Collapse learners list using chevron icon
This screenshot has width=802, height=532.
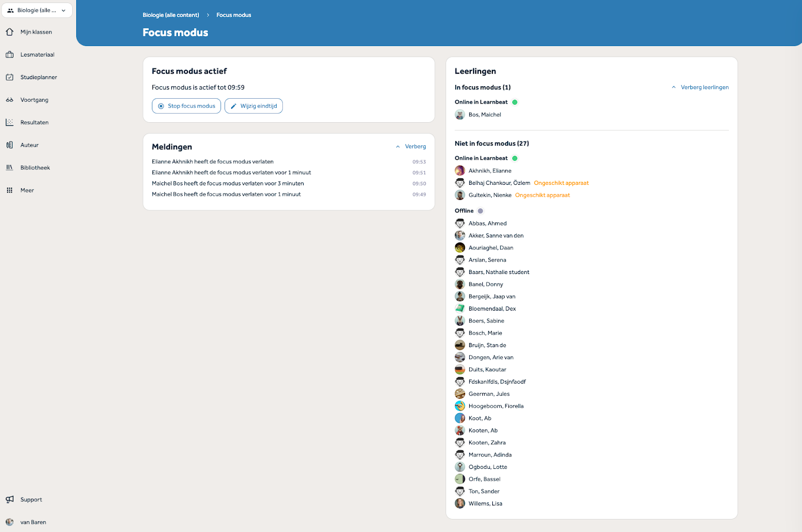coord(674,87)
